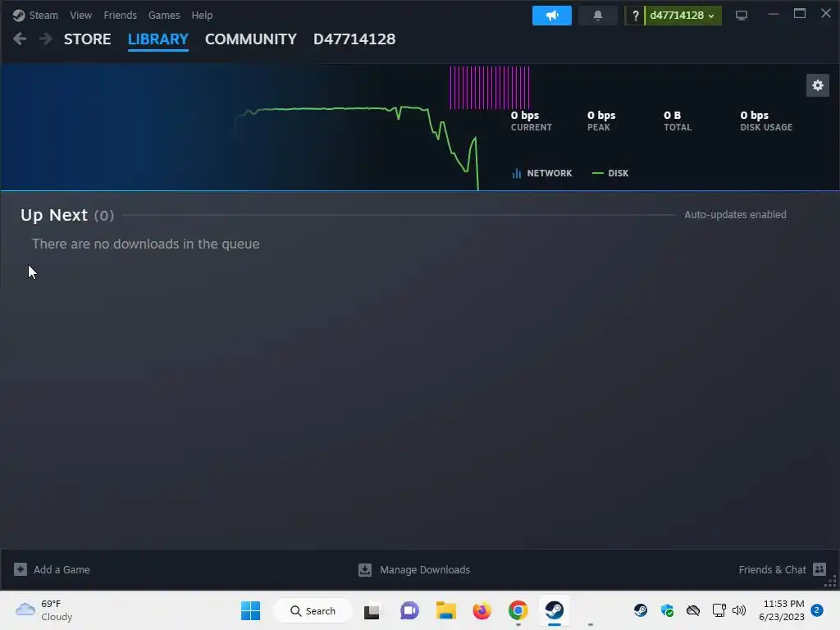Click the Up Next (0) heading

pyautogui.click(x=67, y=215)
